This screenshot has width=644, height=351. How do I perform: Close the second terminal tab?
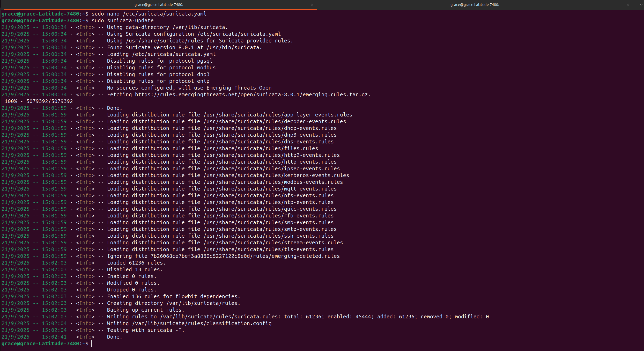(628, 5)
